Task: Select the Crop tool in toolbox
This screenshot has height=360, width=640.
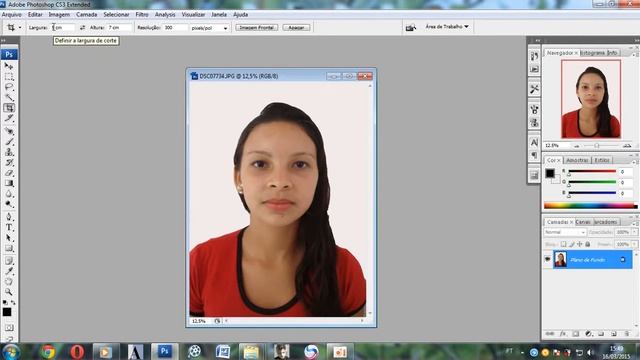Action: (x=9, y=108)
